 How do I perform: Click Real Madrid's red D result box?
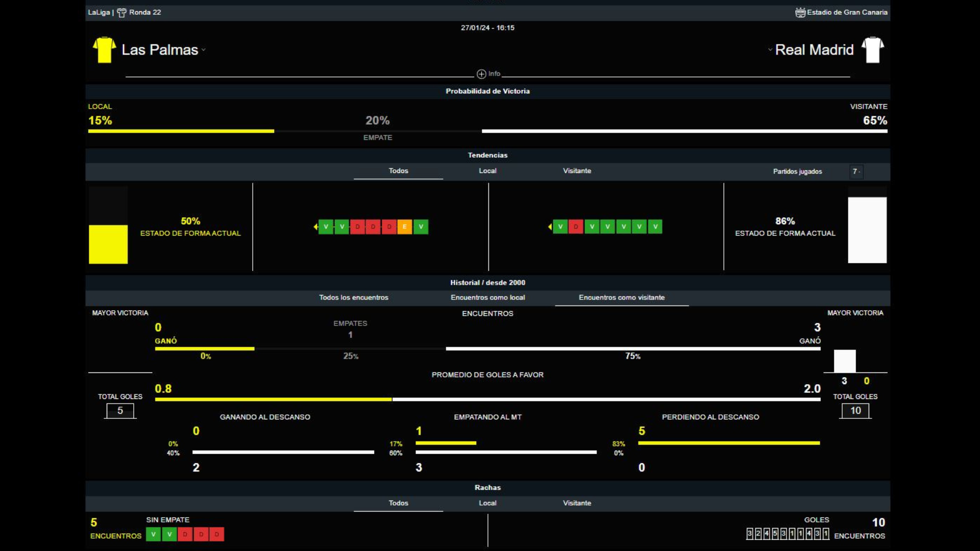point(576,227)
